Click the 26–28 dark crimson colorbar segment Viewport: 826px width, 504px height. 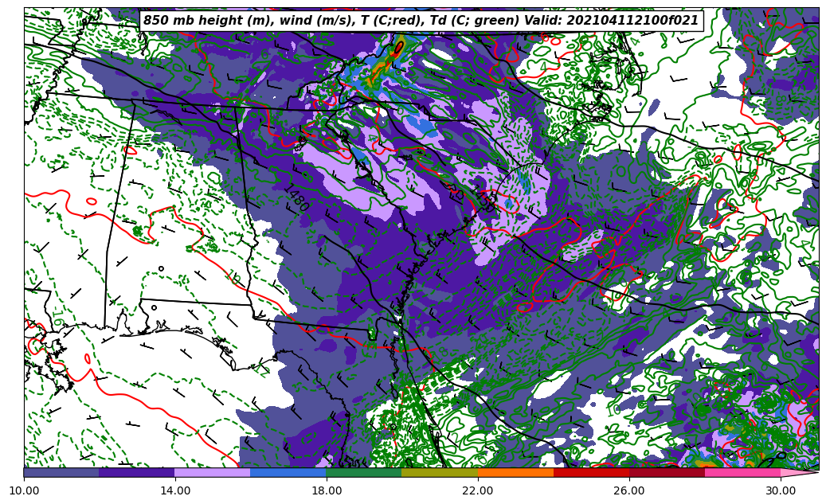point(667,472)
